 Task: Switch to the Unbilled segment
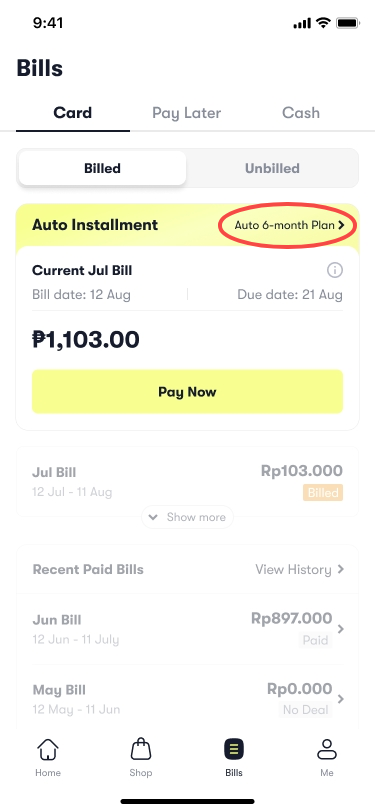(x=272, y=168)
